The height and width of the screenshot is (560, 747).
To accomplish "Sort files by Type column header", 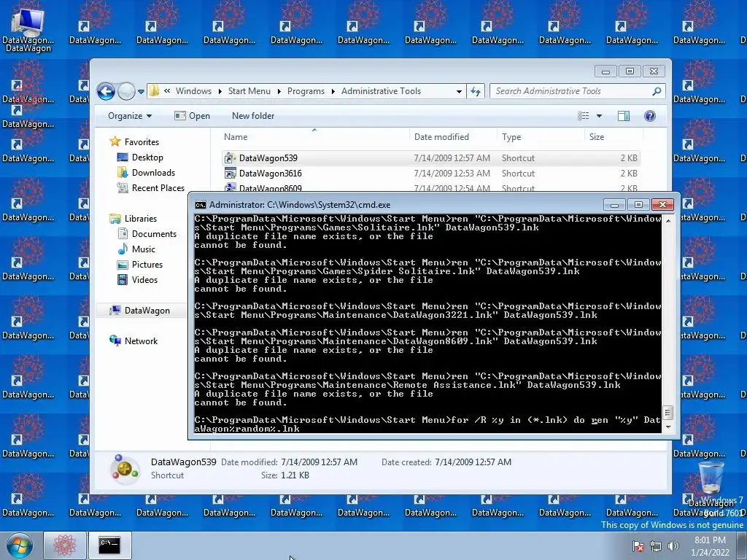I will pos(541,136).
